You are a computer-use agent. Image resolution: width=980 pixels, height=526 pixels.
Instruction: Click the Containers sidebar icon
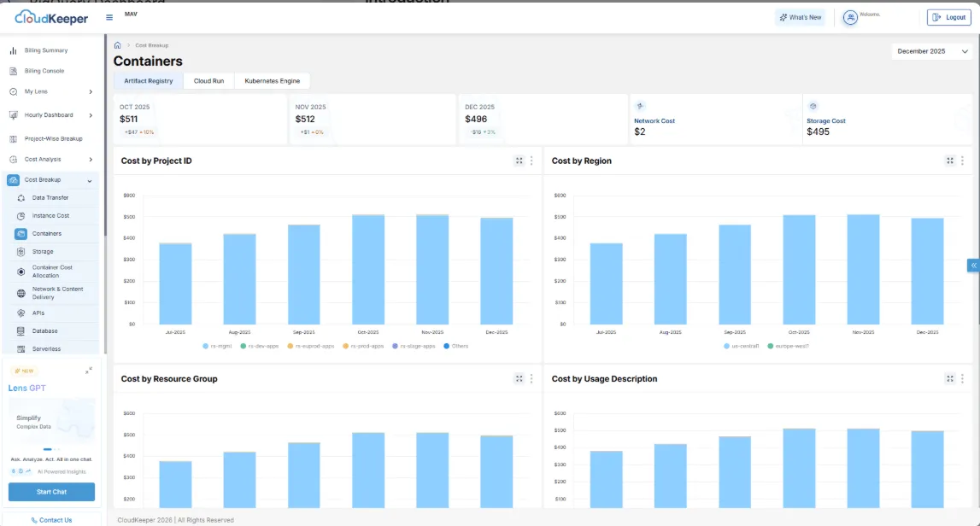pyautogui.click(x=21, y=234)
